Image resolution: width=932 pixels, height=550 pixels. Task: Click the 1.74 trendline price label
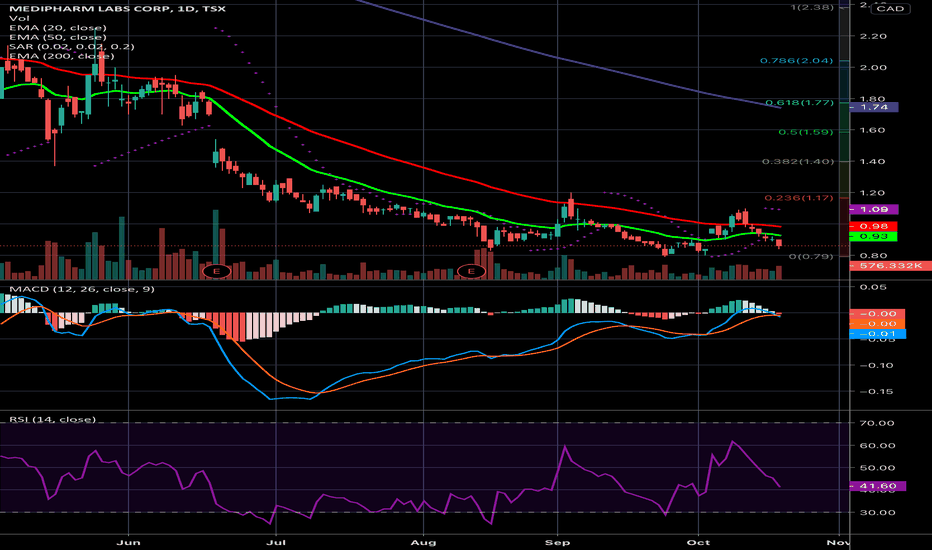pyautogui.click(x=874, y=107)
